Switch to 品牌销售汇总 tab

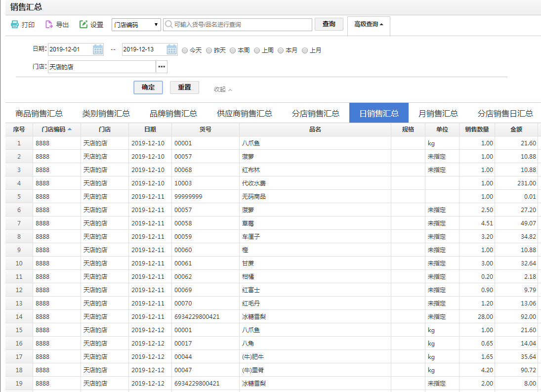tap(173, 113)
